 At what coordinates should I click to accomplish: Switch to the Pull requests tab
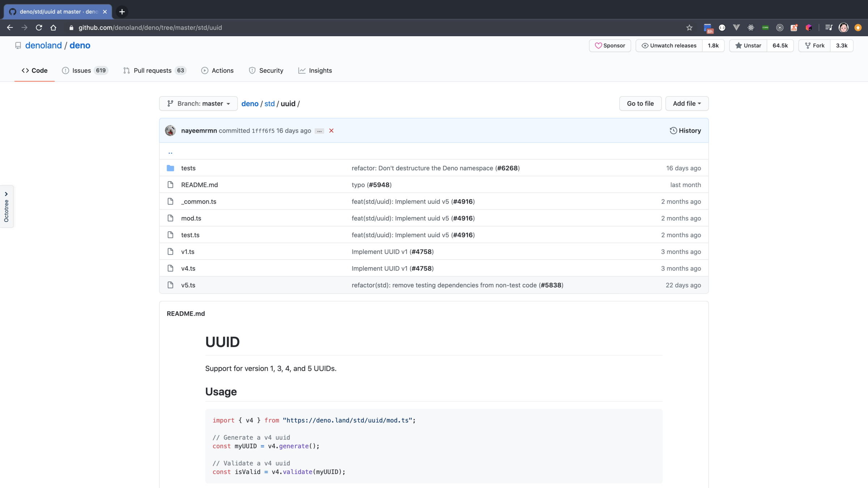(x=152, y=70)
